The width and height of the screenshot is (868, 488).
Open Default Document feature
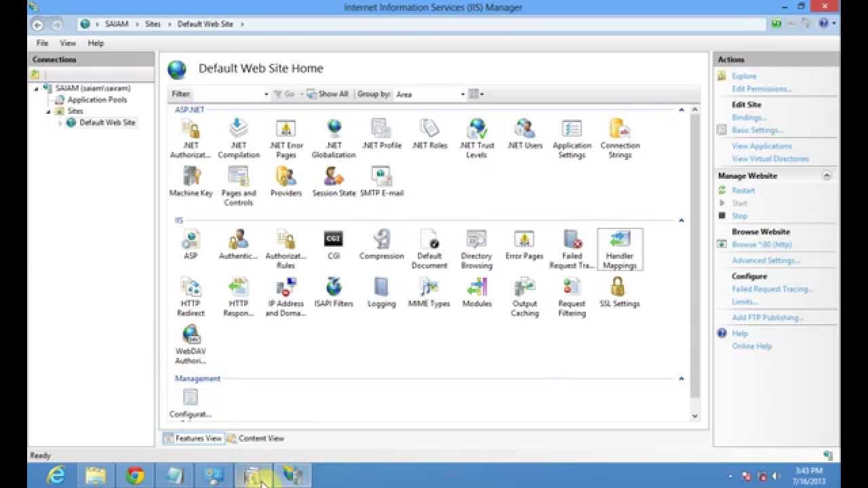429,249
